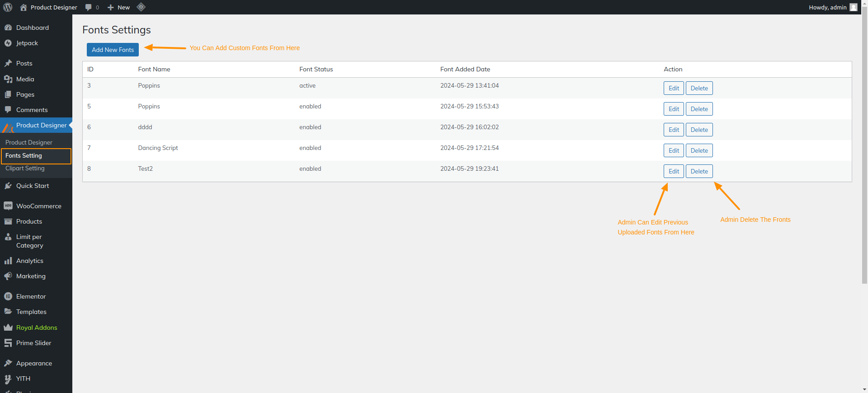Open the Clipart Setting submenu item
This screenshot has width=868, height=393.
click(x=25, y=168)
